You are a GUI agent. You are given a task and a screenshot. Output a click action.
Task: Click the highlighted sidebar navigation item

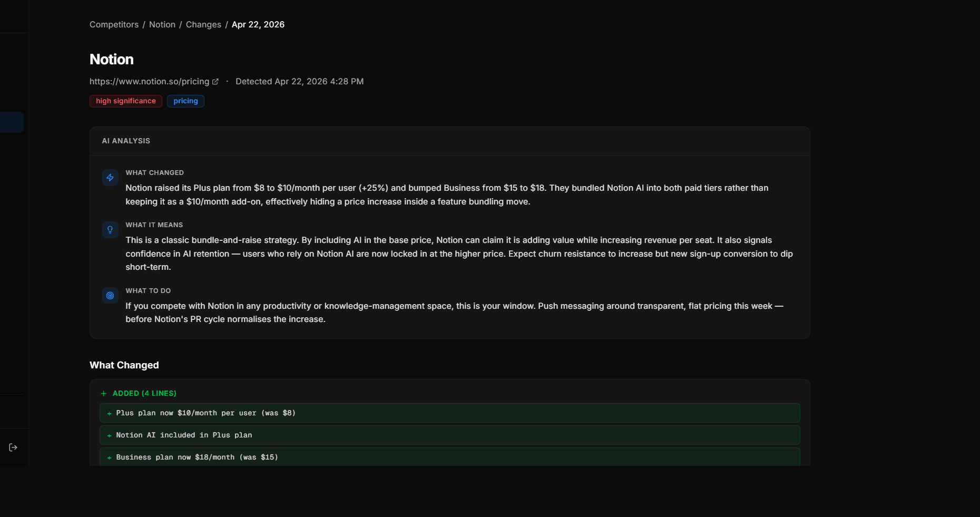tap(12, 122)
